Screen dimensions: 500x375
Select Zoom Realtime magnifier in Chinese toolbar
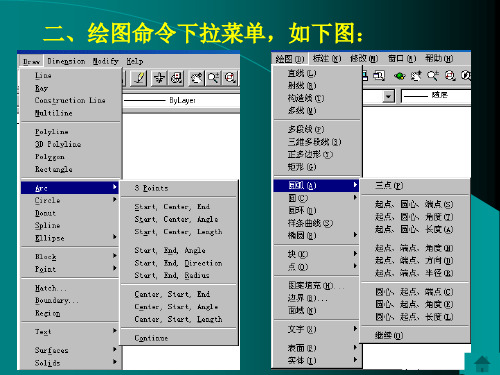pos(433,76)
